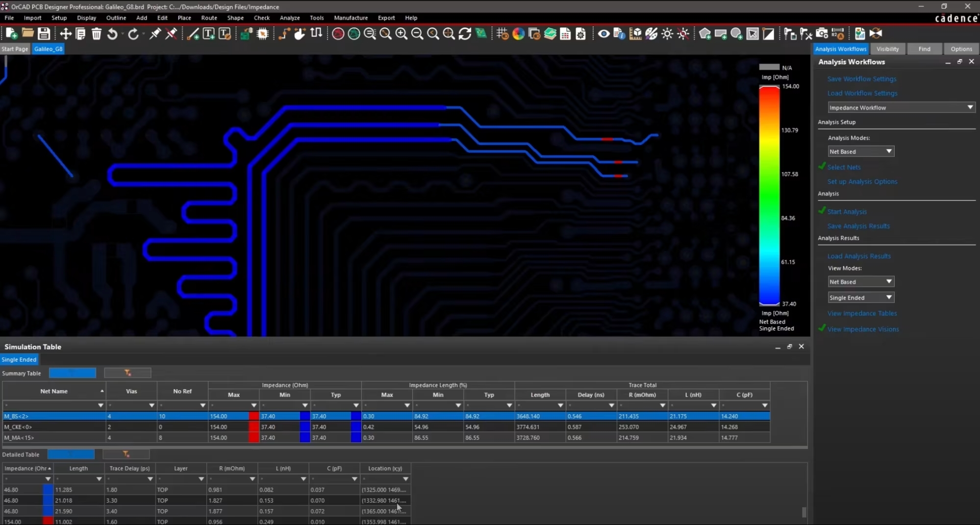
Task: Toggle the Fix pin tool
Action: [x=155, y=33]
